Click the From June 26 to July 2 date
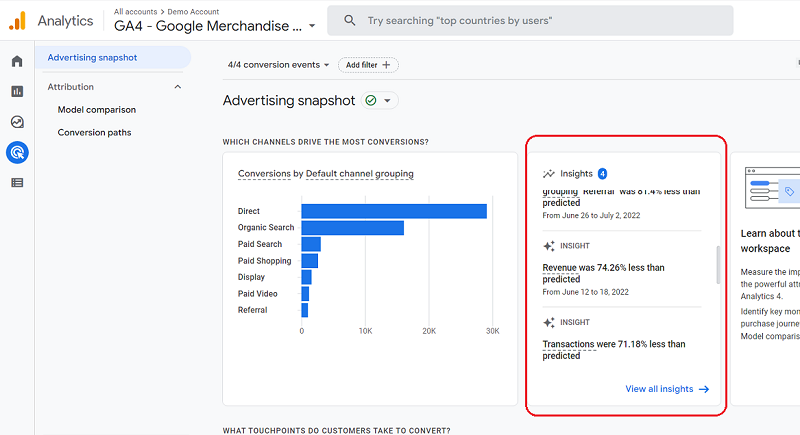Image resolution: width=800 pixels, height=435 pixels. click(591, 215)
